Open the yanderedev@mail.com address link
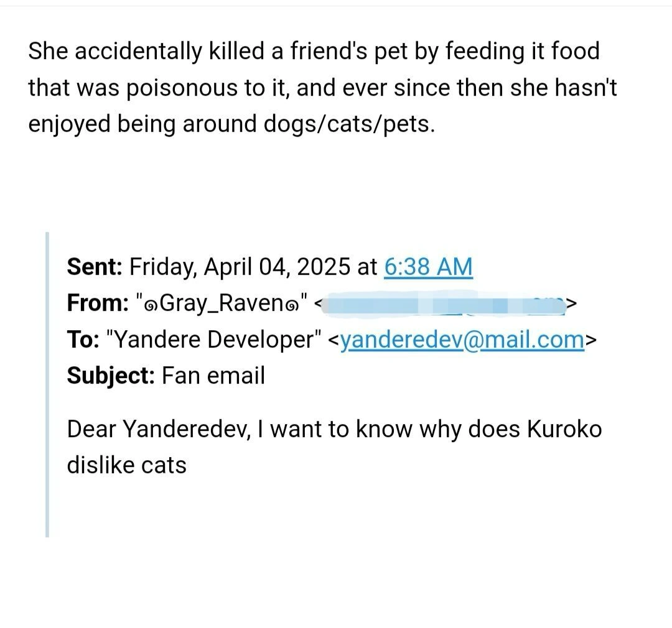This screenshot has width=672, height=628. [463, 339]
